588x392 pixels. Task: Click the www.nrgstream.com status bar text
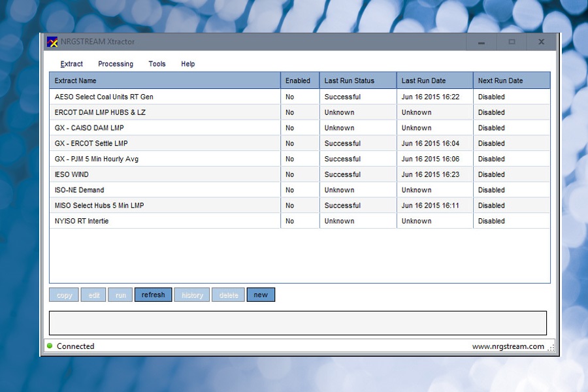508,346
